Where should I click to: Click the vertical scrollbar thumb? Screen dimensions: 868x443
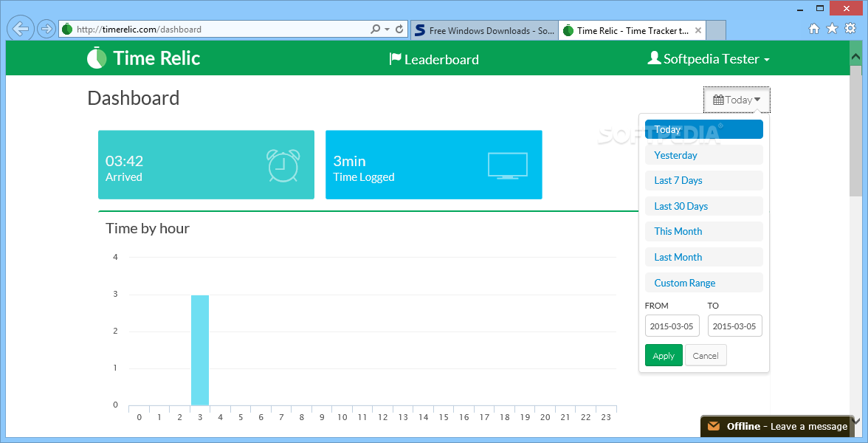[x=856, y=130]
